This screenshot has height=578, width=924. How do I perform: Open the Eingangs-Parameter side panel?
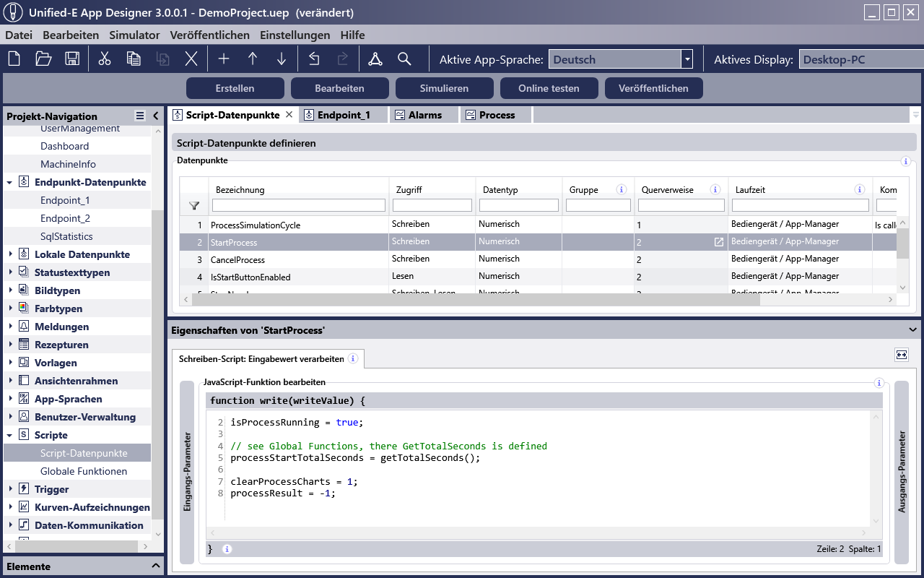187,473
